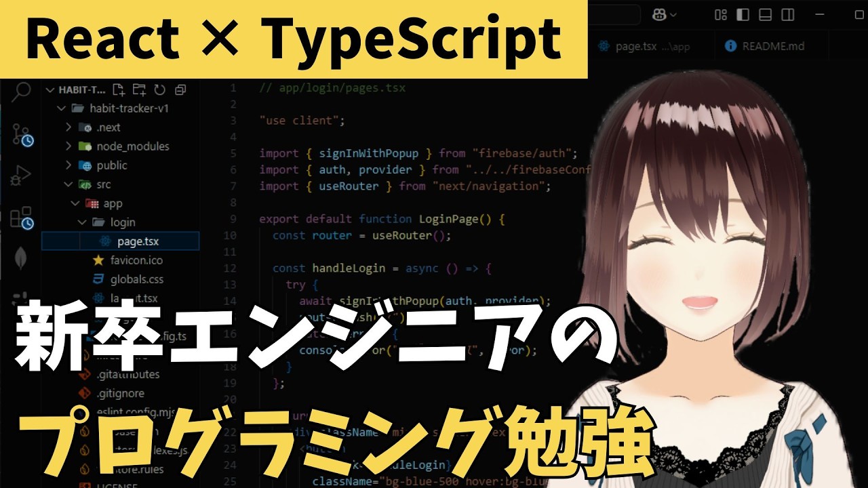Screen dimensions: 868x488
Task: Click the import signInWithPopup code line
Action: tap(418, 153)
